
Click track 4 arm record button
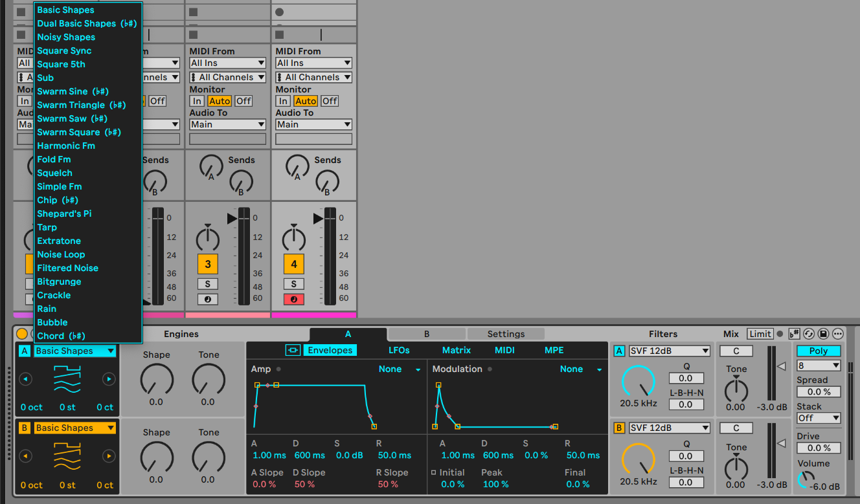point(293,299)
